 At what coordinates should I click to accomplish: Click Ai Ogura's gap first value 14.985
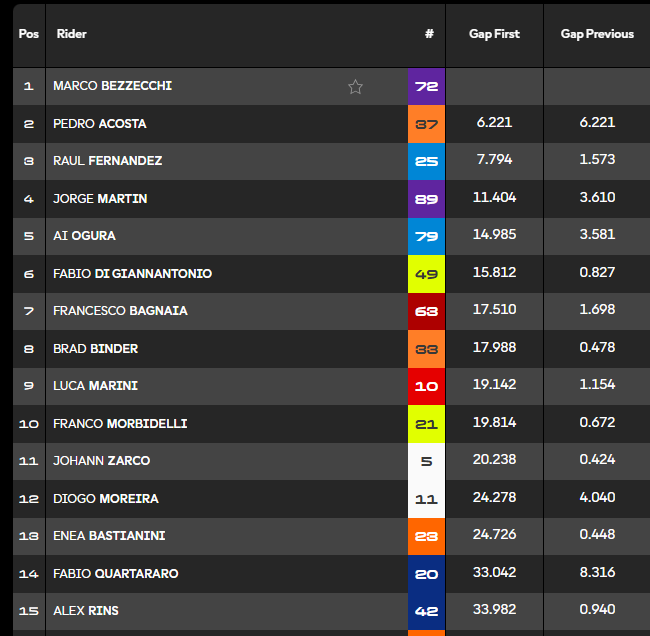(x=494, y=236)
